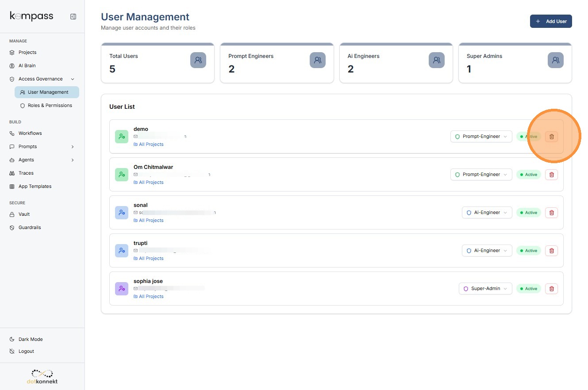This screenshot has height=390, width=588.
Task: Expand the Prompts submenu chevron
Action: pyautogui.click(x=73, y=147)
